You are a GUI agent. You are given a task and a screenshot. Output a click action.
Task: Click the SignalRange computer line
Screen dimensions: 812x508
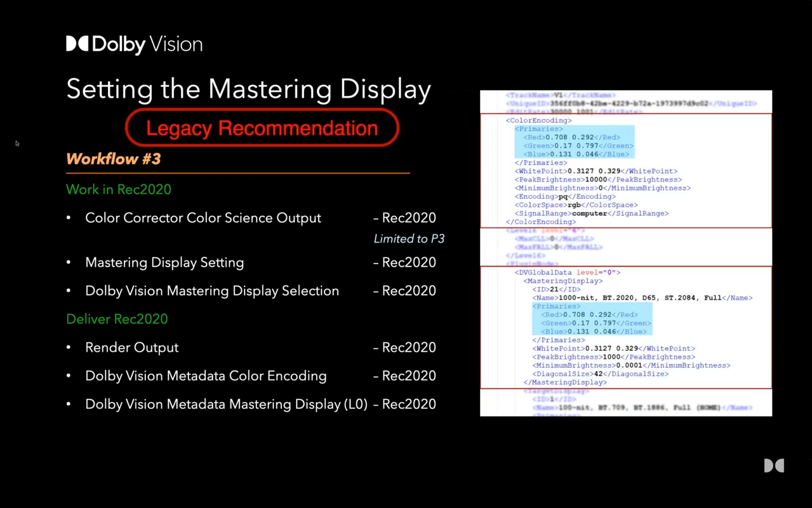[592, 213]
